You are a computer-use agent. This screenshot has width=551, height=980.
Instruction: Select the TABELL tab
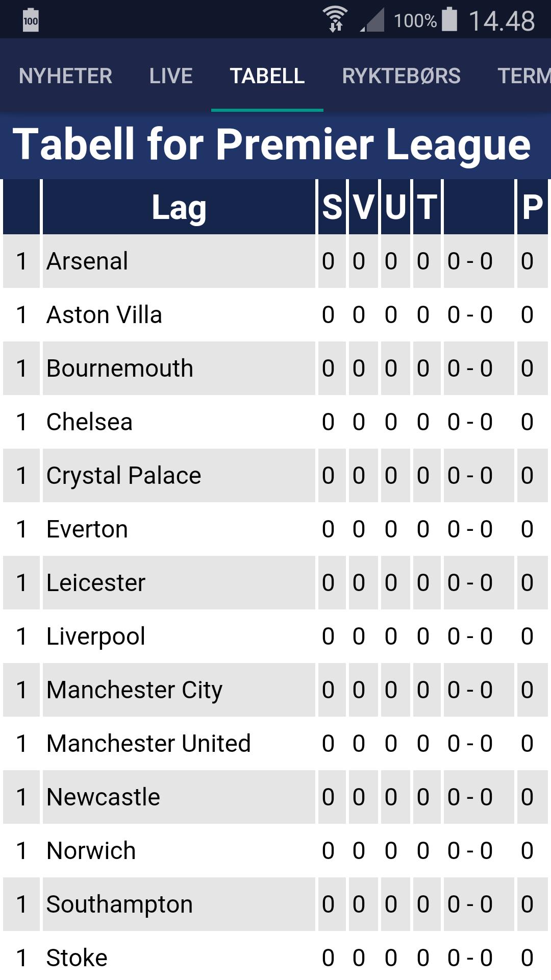[x=267, y=76]
